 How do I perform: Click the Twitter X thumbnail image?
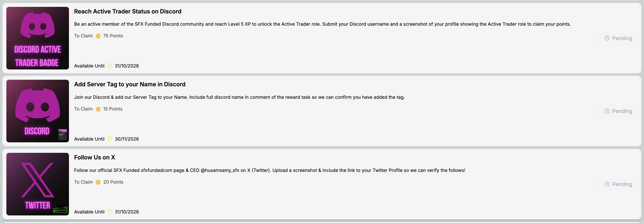(37, 184)
